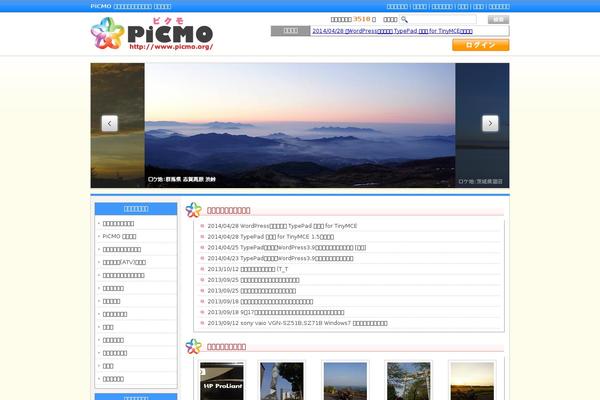Click the magnifier icon in search box

pyautogui.click(x=404, y=19)
